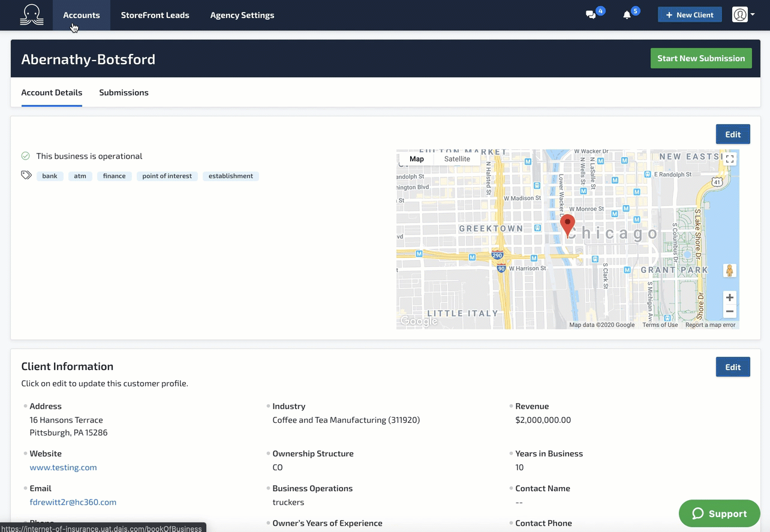770x532 pixels.
Task: Click the Client Information heading
Action: pos(67,366)
